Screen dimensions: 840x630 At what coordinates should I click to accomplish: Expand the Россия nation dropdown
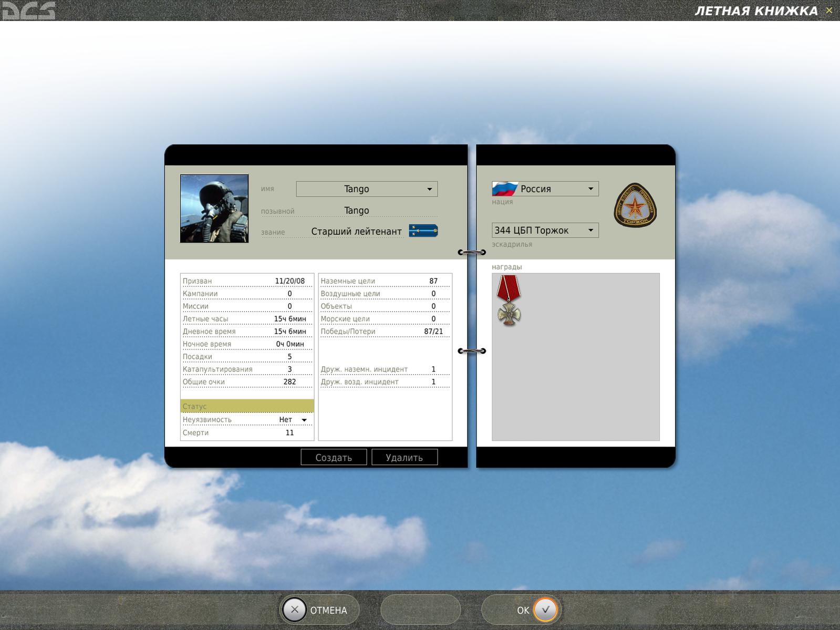[545, 189]
